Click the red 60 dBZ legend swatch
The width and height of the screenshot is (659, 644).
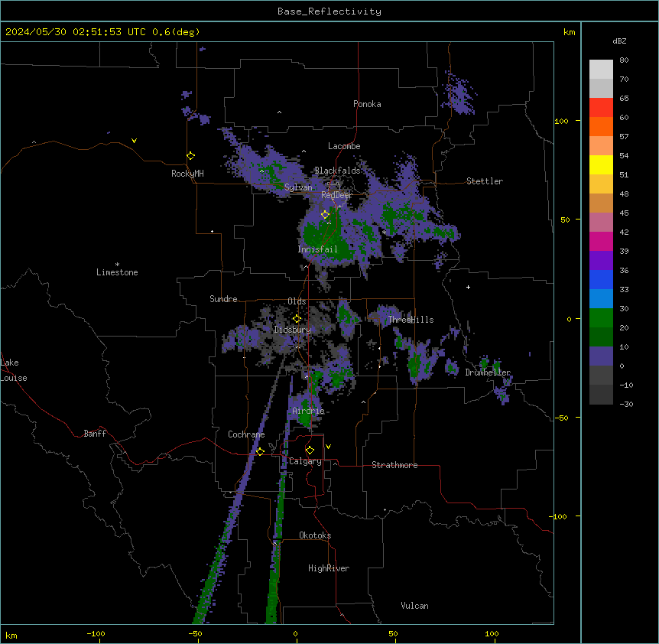[x=601, y=108]
